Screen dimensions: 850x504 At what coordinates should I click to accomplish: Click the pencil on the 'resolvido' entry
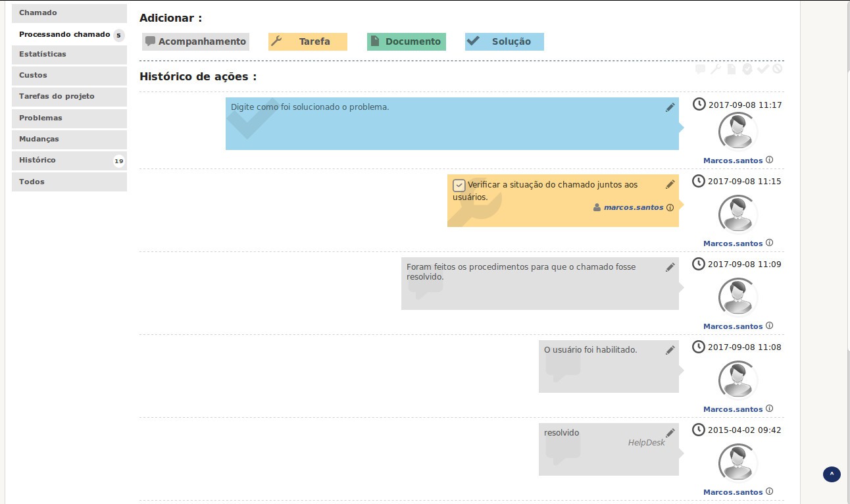click(x=670, y=433)
